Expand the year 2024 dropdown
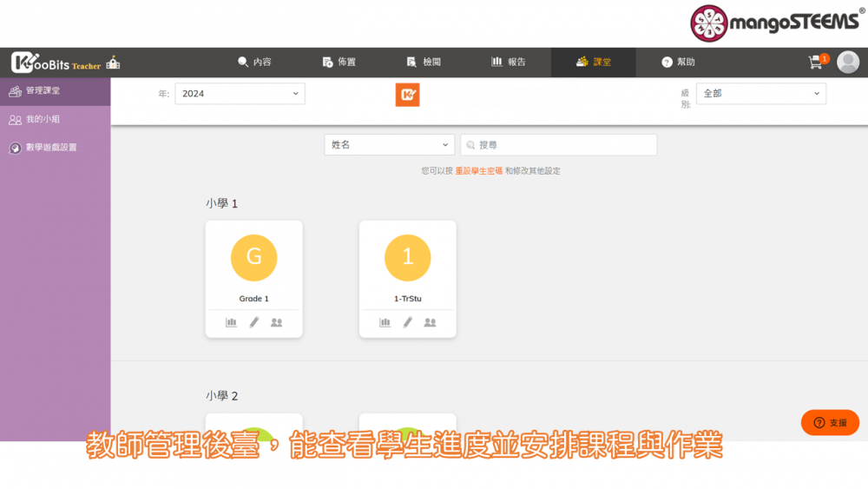The height and width of the screenshot is (489, 868). pyautogui.click(x=240, y=94)
